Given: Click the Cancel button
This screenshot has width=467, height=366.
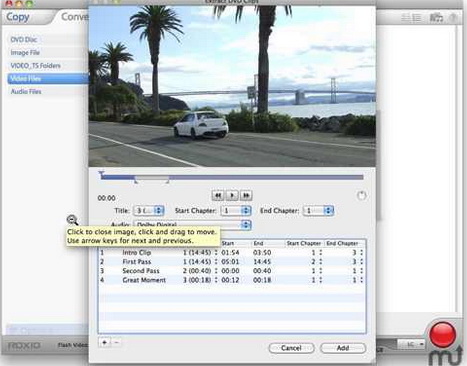Looking at the screenshot, I should (291, 348).
